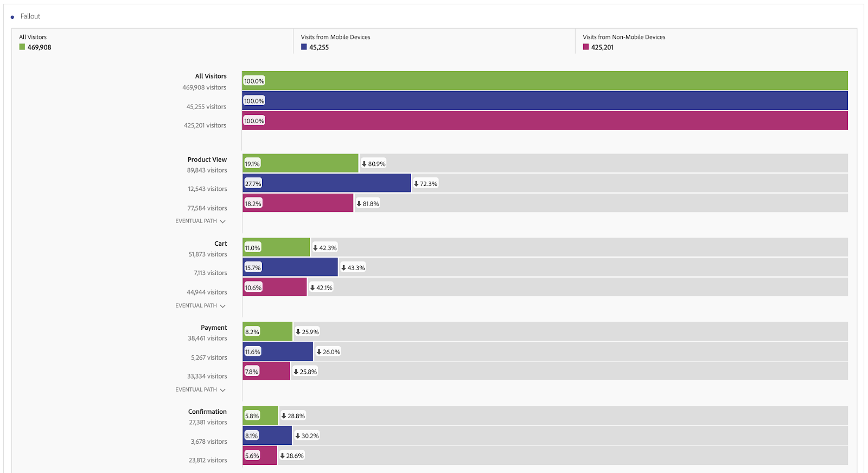This screenshot has width=868, height=473.
Task: Select the Cart touchpoint label
Action: pos(221,244)
